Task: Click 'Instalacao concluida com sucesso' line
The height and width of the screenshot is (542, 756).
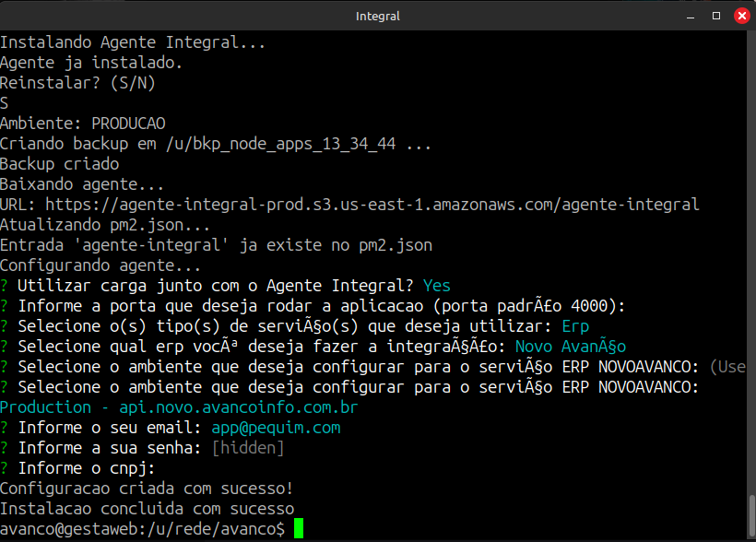Action: point(148,508)
